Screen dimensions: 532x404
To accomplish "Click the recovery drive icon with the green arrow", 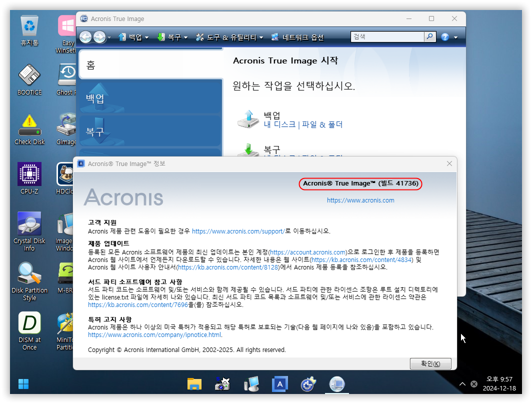I will (x=248, y=149).
